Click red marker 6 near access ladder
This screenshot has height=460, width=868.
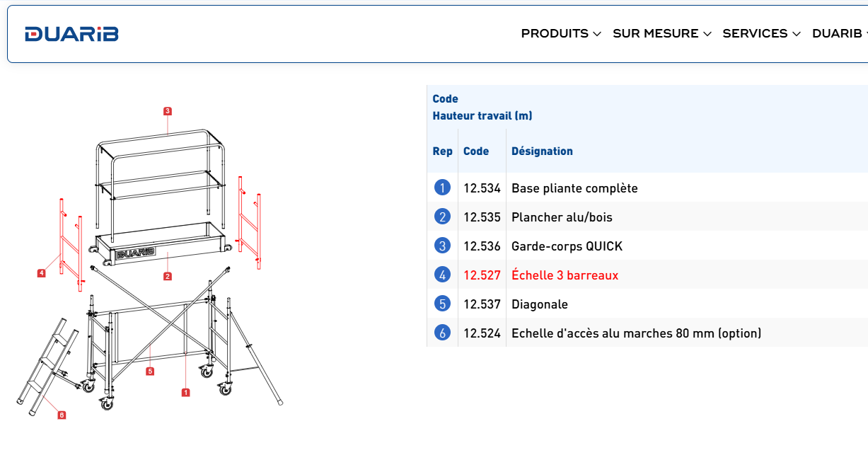[62, 415]
